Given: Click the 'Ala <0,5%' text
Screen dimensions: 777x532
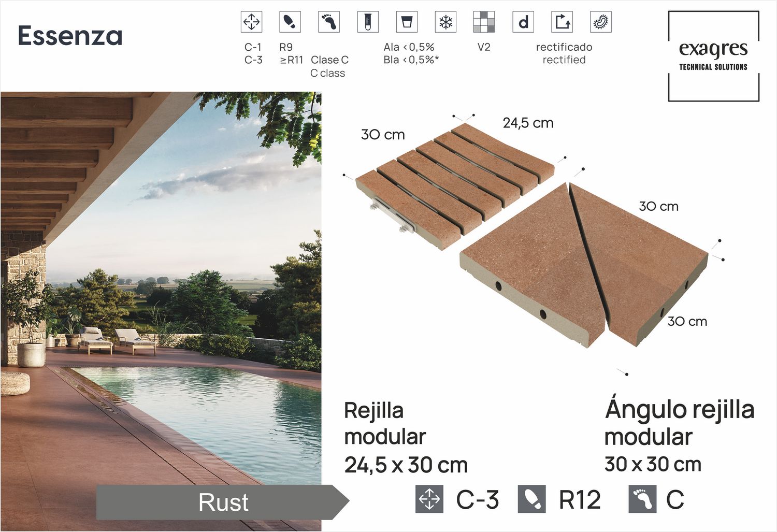Looking at the screenshot, I should click(409, 47).
